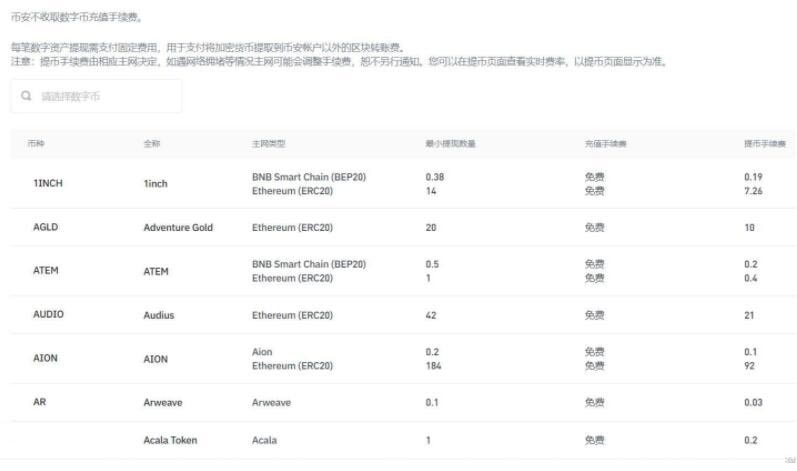797x471 pixels.
Task: Click the AION coin symbol
Action: tap(46, 358)
